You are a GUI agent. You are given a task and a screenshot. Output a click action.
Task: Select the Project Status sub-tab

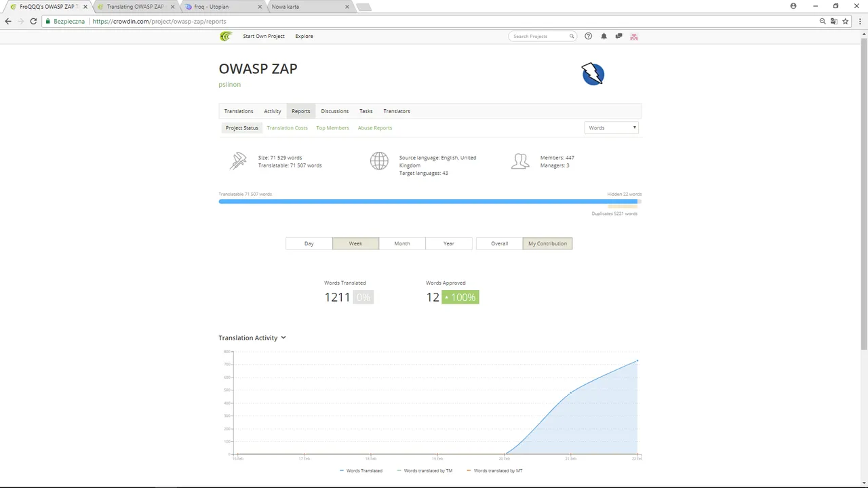242,127
